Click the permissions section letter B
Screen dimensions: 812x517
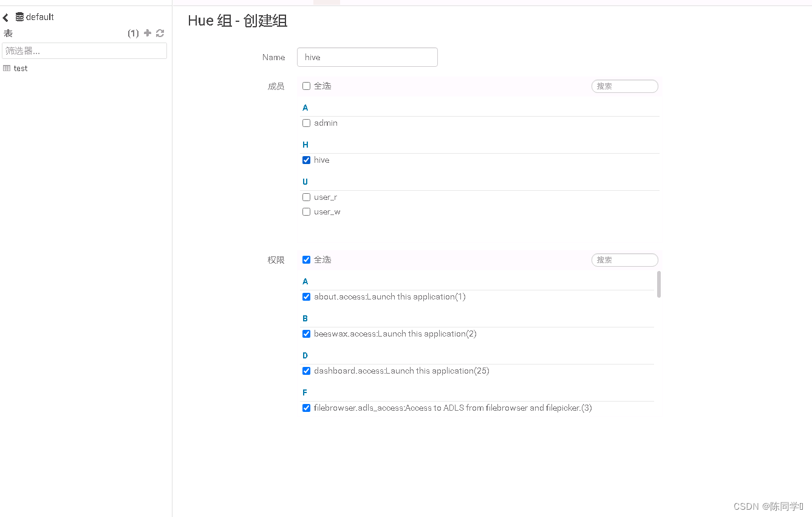point(305,318)
